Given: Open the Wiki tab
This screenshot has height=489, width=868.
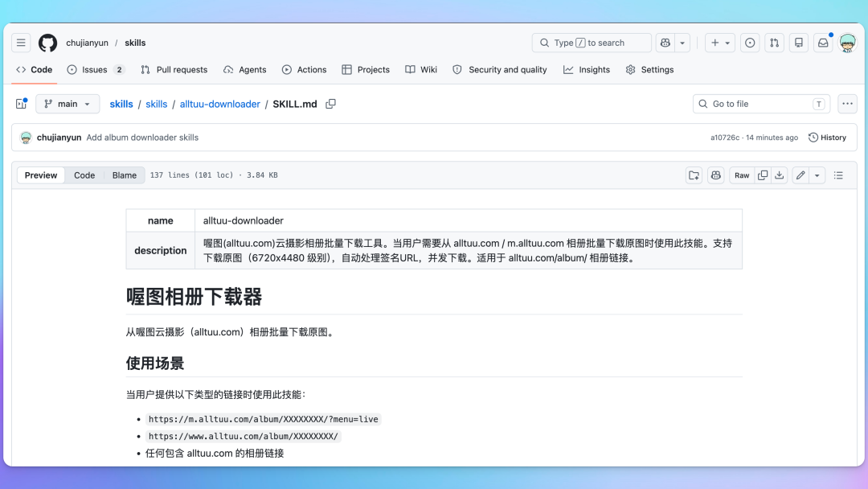Looking at the screenshot, I should click(421, 70).
